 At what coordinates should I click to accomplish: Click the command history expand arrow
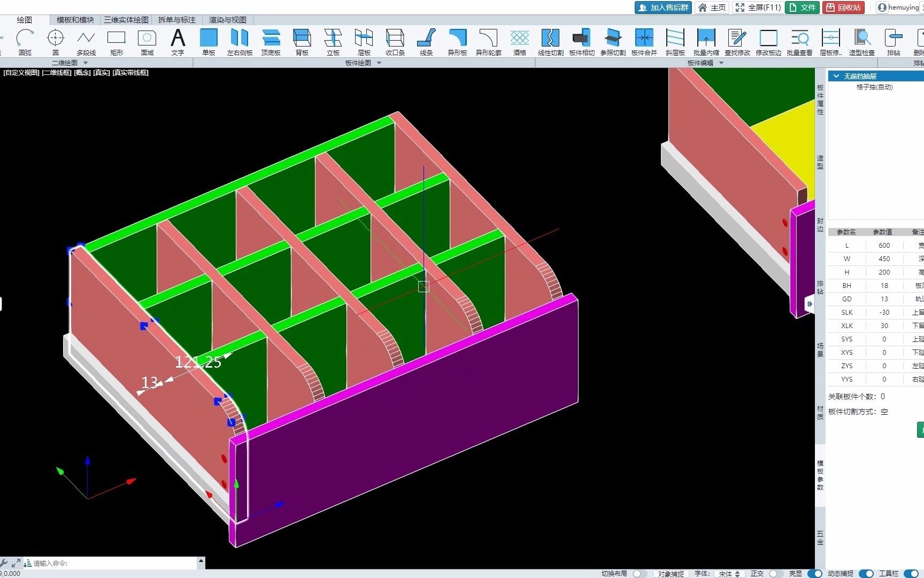201,561
